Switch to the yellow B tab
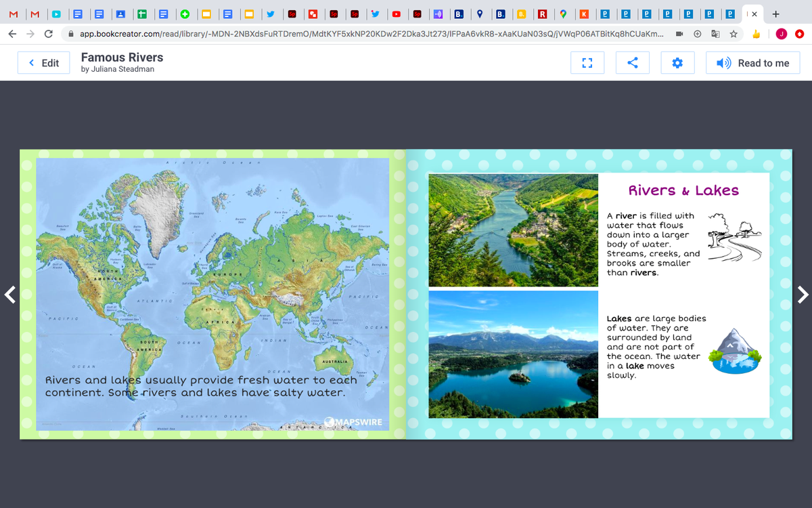 point(521,14)
